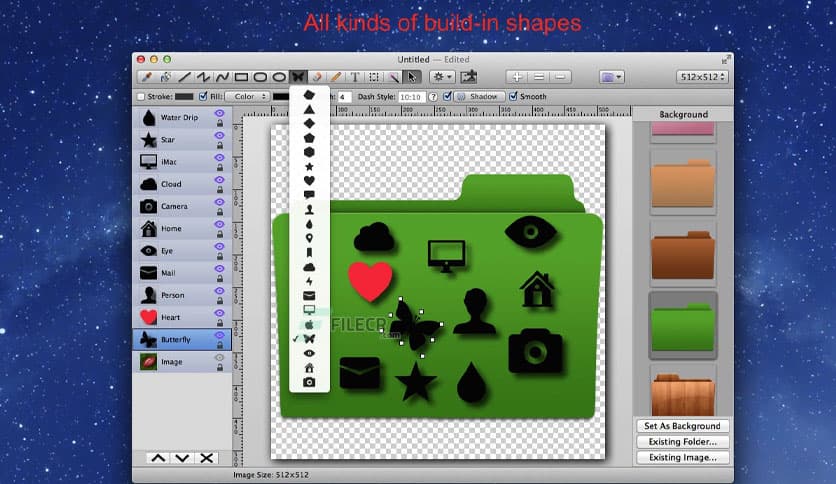Open the Fill Color type dropdown
Viewport: 836px width, 484px height.
[247, 96]
